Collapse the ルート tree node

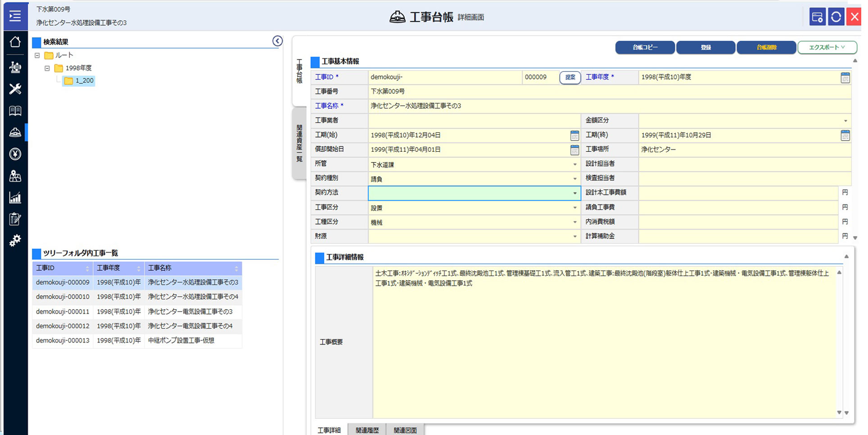(37, 55)
